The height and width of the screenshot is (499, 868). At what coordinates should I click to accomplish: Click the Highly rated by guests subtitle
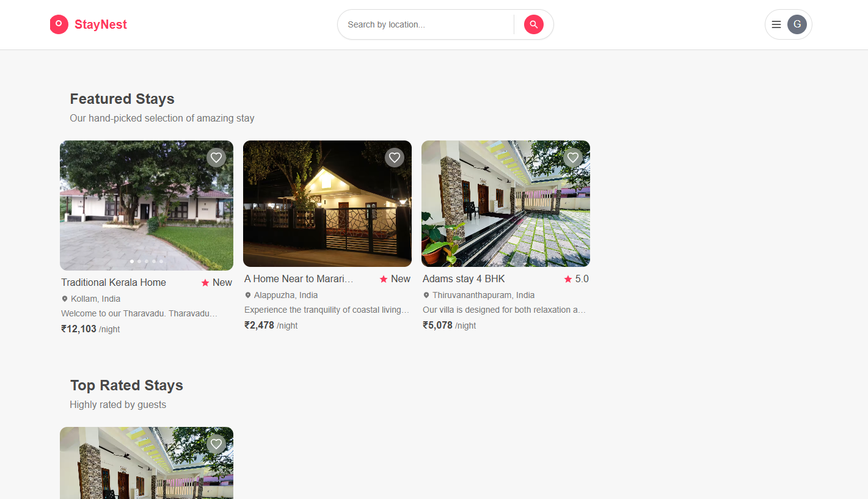pyautogui.click(x=118, y=404)
